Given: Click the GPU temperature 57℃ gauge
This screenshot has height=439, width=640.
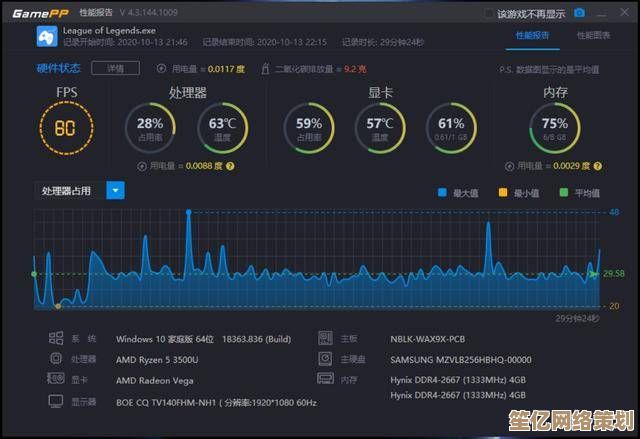Looking at the screenshot, I should tap(380, 128).
